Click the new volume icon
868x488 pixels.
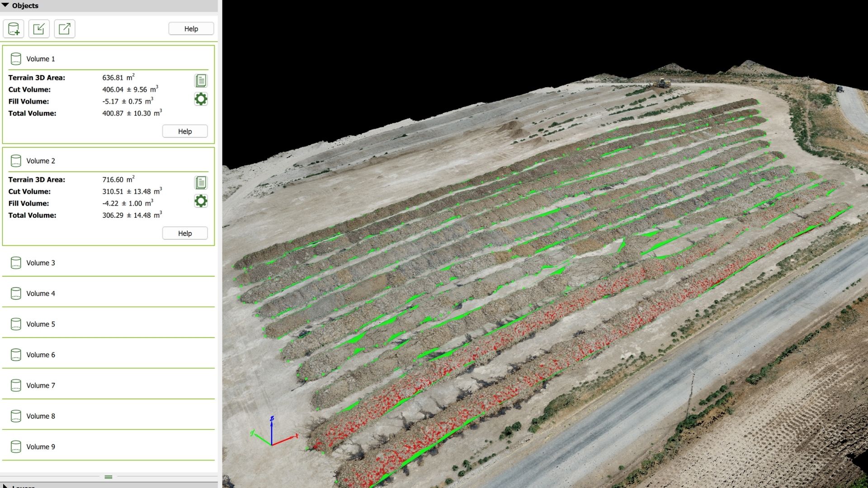coord(14,29)
